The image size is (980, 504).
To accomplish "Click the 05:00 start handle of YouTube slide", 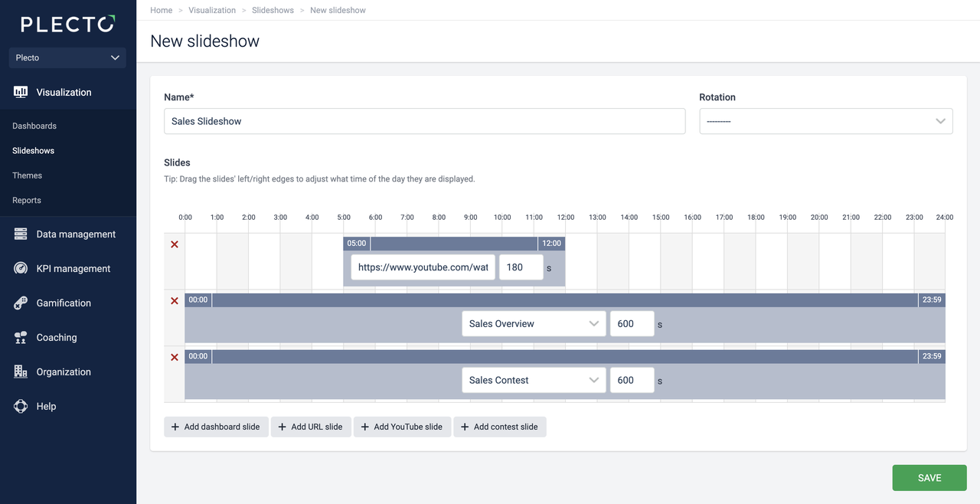I will (357, 244).
